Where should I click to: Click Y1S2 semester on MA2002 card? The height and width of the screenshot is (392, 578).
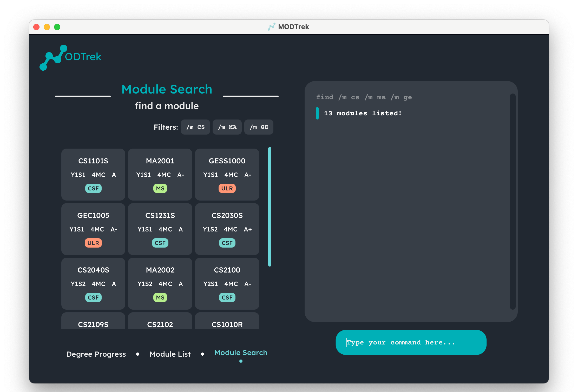click(x=145, y=284)
